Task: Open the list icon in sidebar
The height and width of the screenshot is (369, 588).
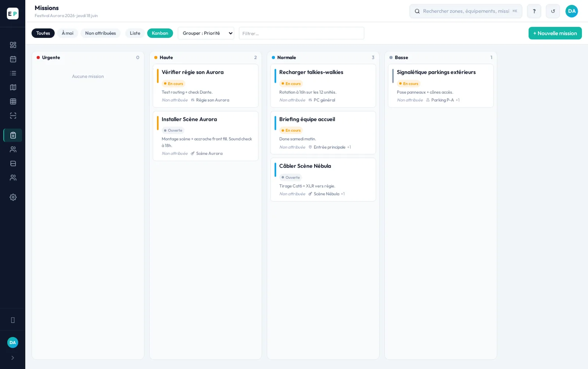Action: (13, 73)
